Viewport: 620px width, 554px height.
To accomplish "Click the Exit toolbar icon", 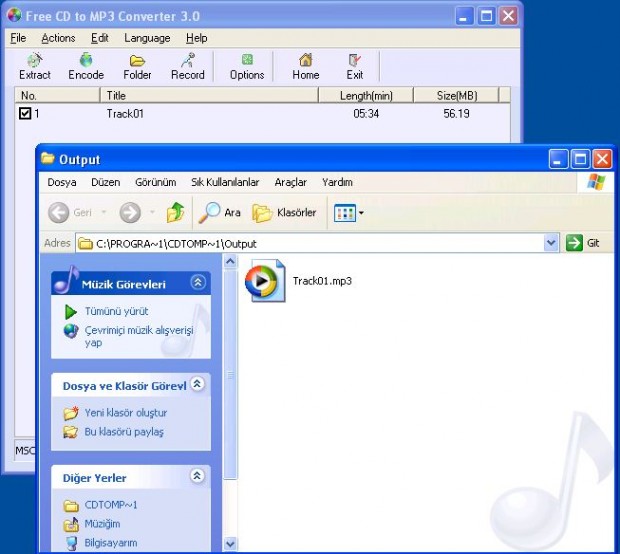I will (x=355, y=60).
